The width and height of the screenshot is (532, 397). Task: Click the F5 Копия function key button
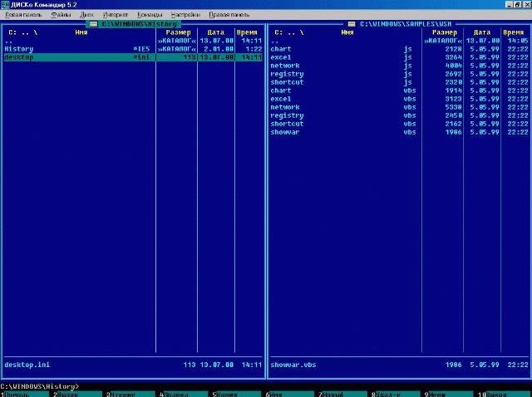[x=236, y=395]
